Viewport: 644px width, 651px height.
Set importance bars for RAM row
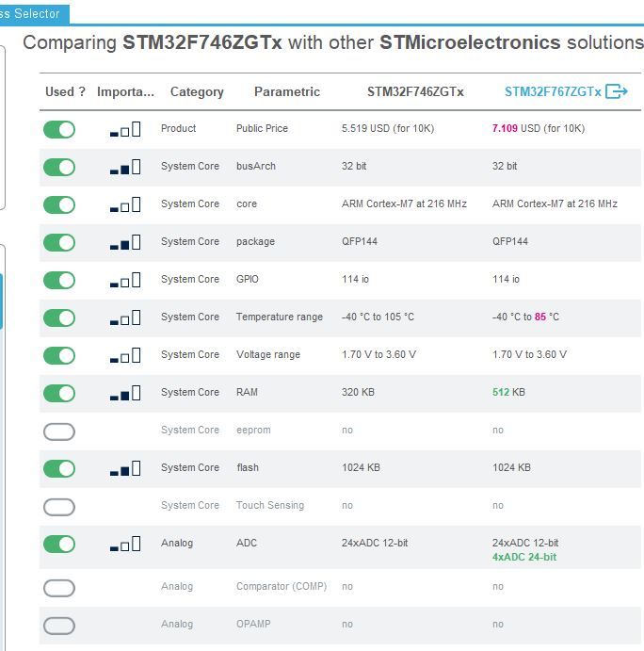click(x=125, y=393)
